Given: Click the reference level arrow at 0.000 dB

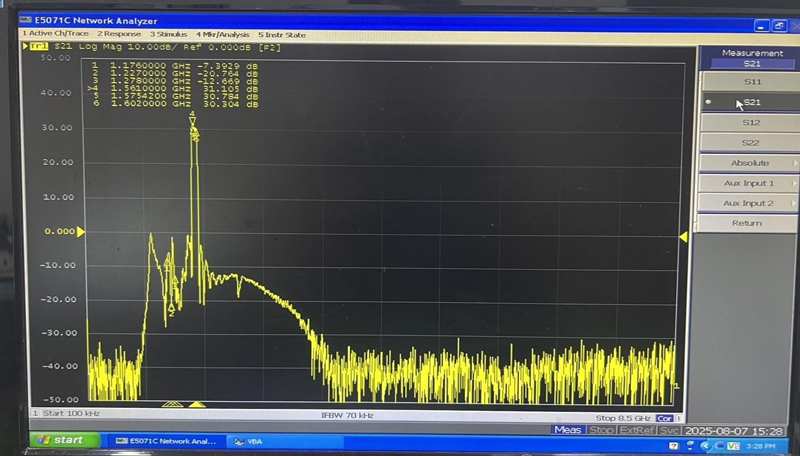Looking at the screenshot, I should coord(82,231).
